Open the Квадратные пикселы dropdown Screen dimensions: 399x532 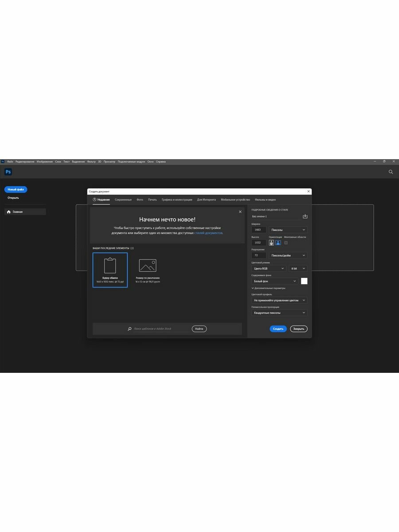tap(279, 313)
